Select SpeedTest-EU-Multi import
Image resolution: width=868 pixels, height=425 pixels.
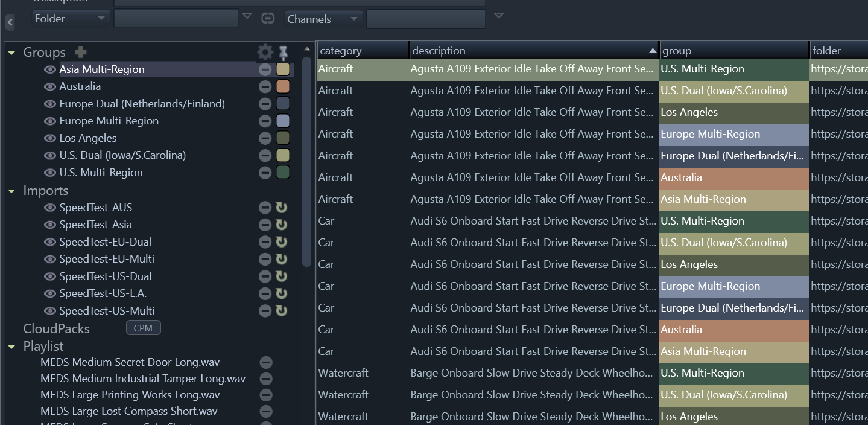pyautogui.click(x=107, y=259)
